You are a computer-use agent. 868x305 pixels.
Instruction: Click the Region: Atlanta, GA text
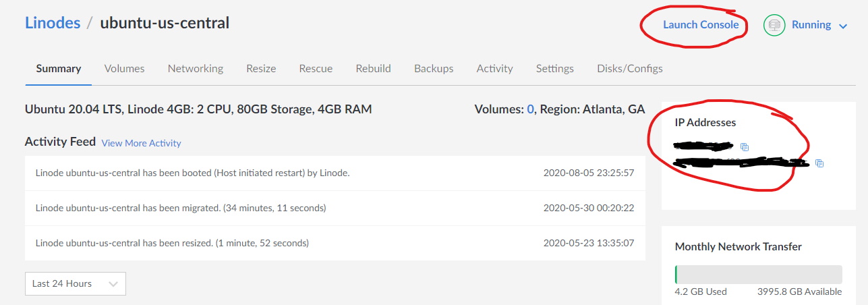click(x=593, y=109)
